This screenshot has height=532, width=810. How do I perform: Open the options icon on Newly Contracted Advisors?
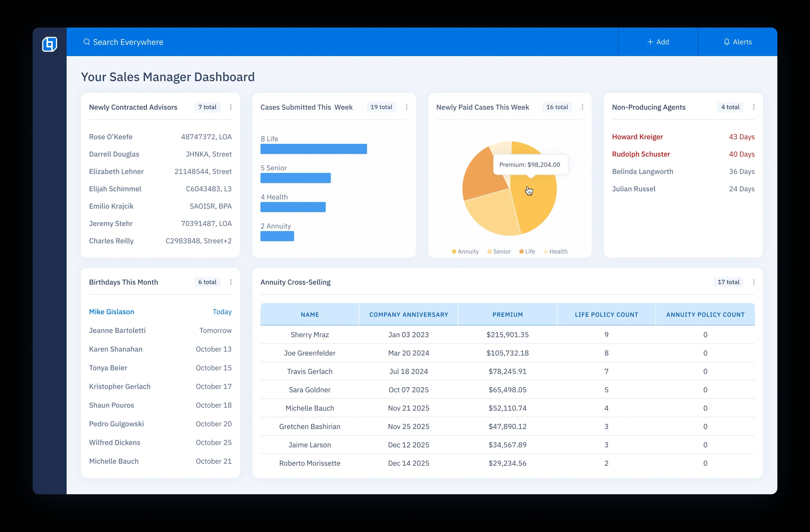(231, 107)
